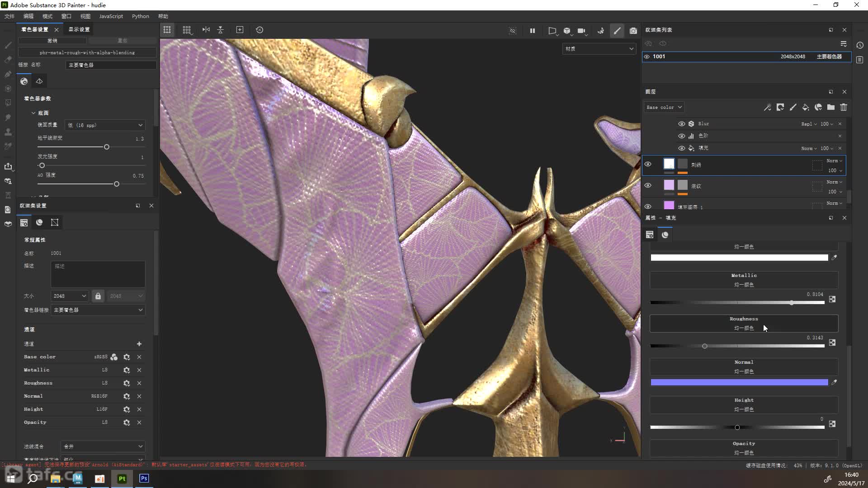This screenshot has height=488, width=868.
Task: Open the texture size 2048 dropdown
Action: [x=70, y=296]
